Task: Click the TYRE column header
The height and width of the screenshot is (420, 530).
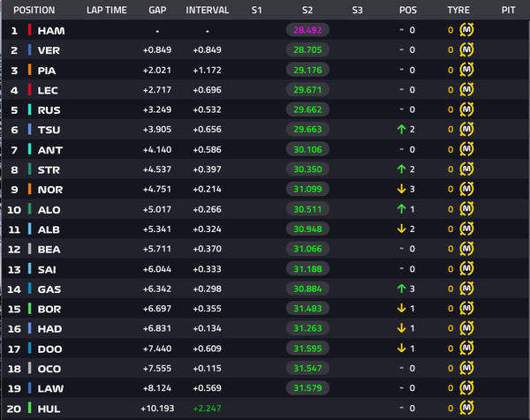Action: (458, 10)
